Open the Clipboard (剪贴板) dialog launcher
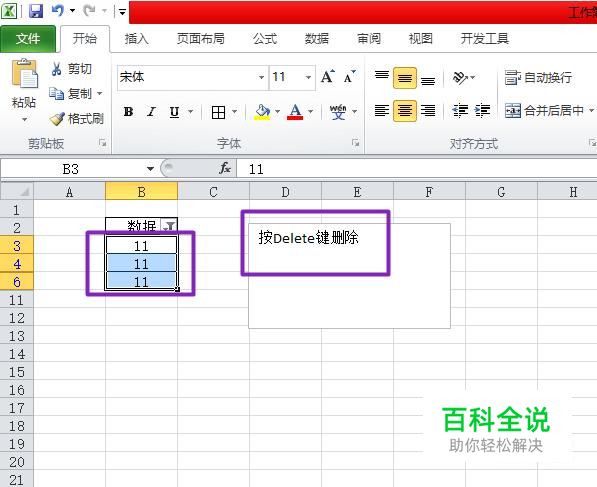Image resolution: width=597 pixels, height=487 pixels. coord(102,143)
